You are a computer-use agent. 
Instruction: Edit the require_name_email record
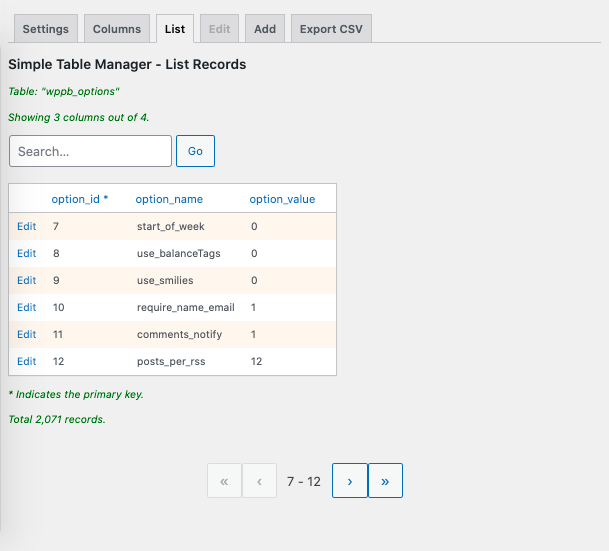click(26, 307)
